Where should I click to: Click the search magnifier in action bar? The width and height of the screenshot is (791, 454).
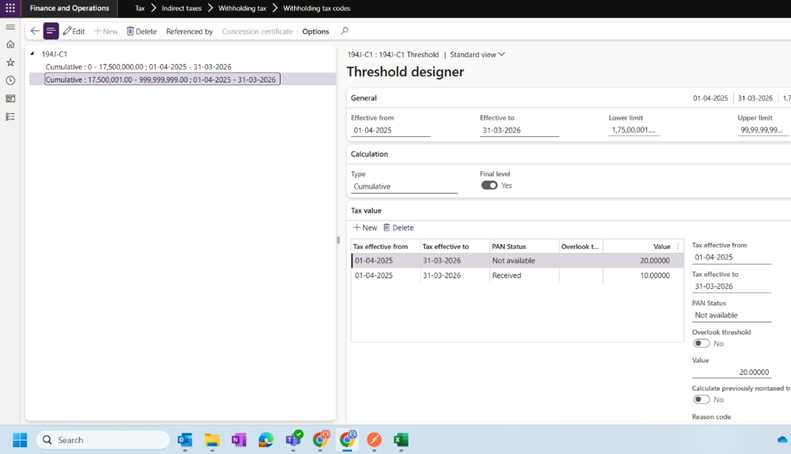tap(345, 31)
